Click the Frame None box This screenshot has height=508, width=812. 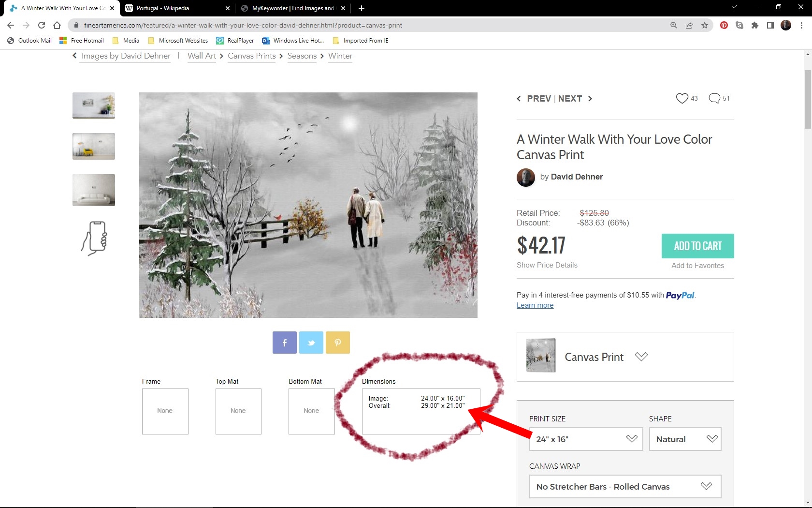pyautogui.click(x=165, y=411)
